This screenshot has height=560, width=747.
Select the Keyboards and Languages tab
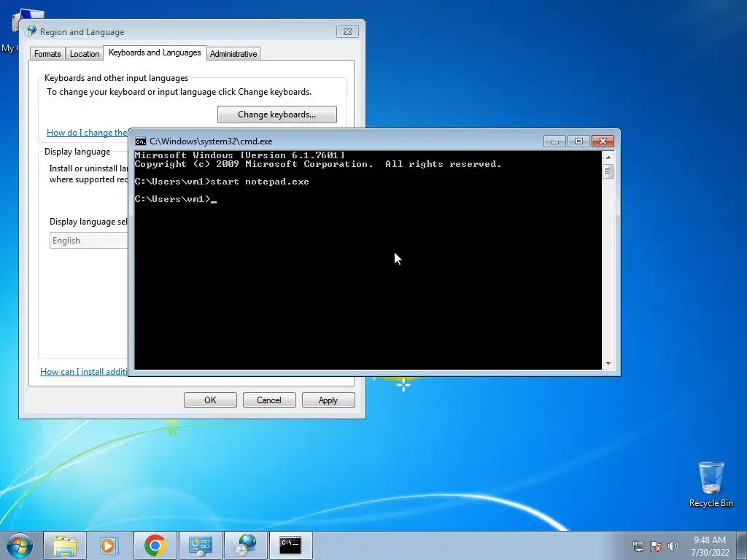(x=155, y=52)
